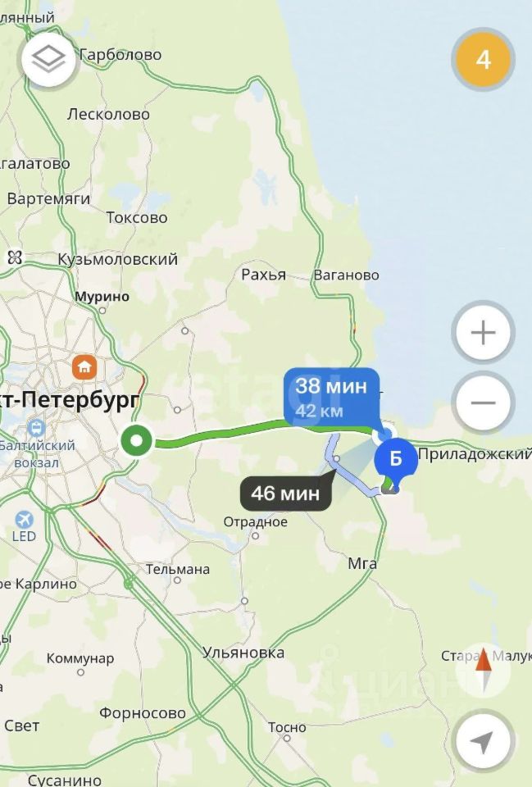Tap the green route start point marker
532x787 pixels.
coord(137,441)
